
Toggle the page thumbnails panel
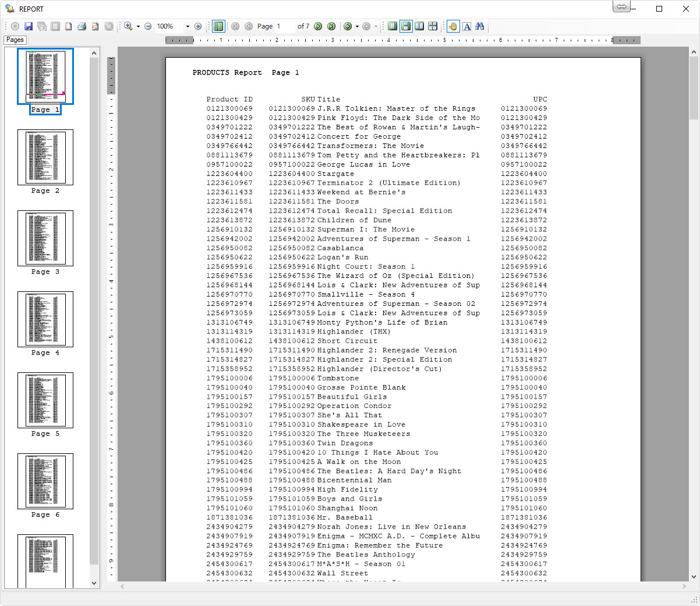click(218, 26)
